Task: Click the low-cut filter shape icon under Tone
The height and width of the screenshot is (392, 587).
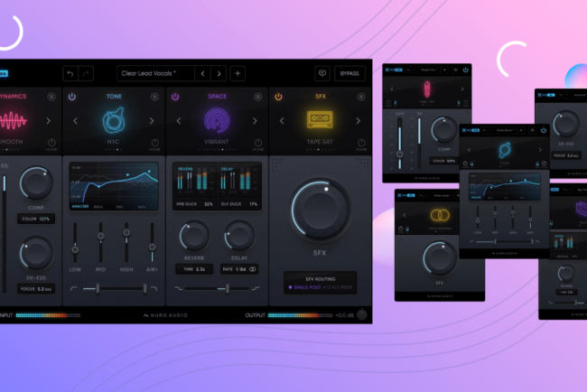Action: pyautogui.click(x=73, y=289)
